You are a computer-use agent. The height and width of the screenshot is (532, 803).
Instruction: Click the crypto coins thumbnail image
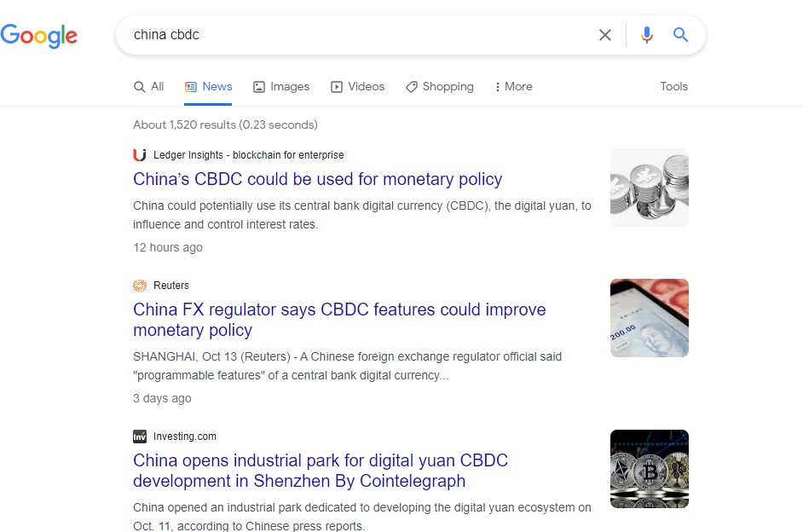coord(649,469)
